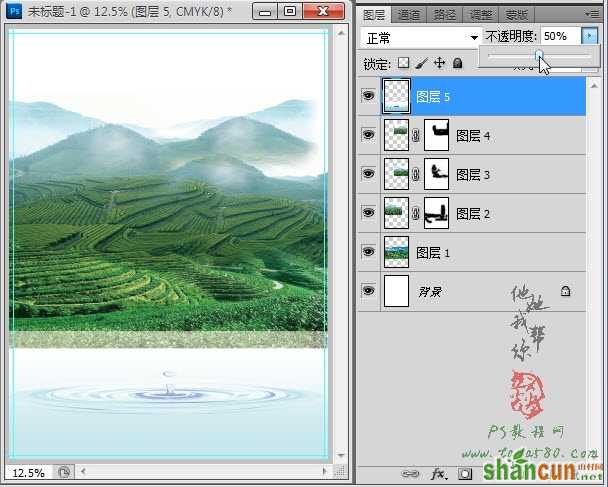
Task: Hide 图层 2 via eye icon
Action: (x=368, y=212)
